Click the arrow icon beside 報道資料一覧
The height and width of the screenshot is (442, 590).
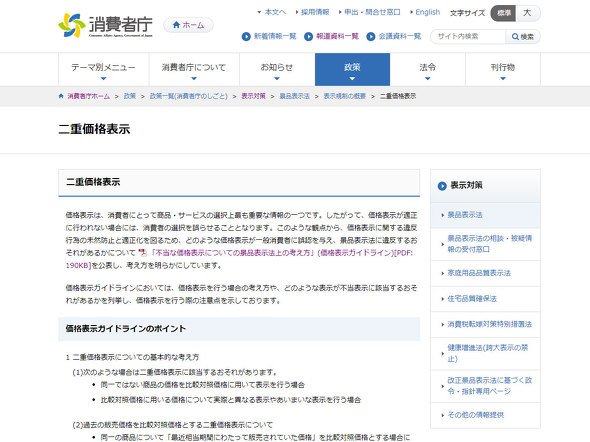click(309, 36)
